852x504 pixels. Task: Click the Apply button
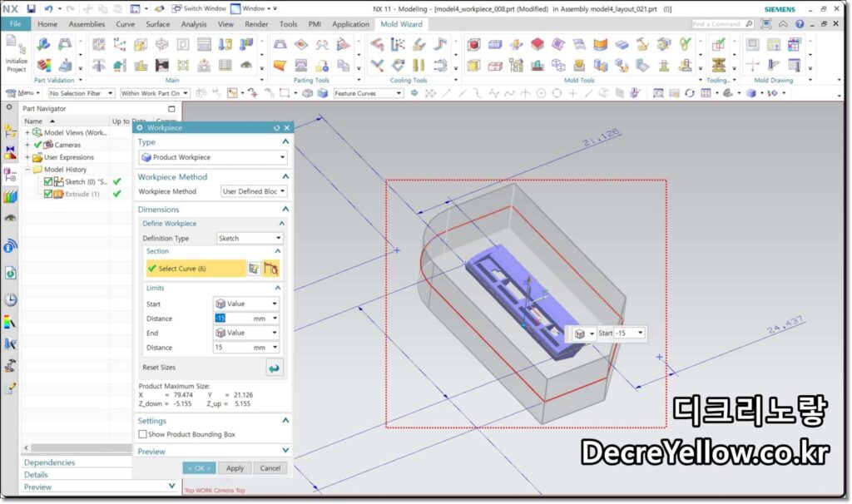(235, 468)
